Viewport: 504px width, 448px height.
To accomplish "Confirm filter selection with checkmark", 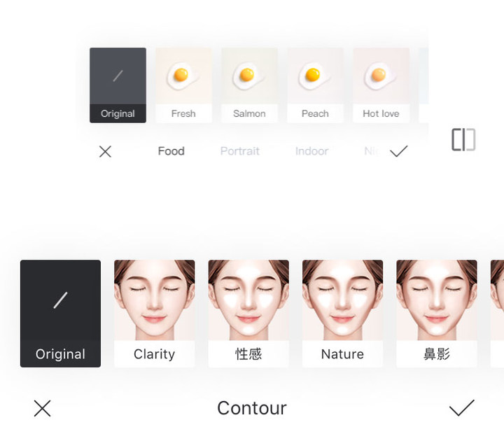I will tap(398, 151).
